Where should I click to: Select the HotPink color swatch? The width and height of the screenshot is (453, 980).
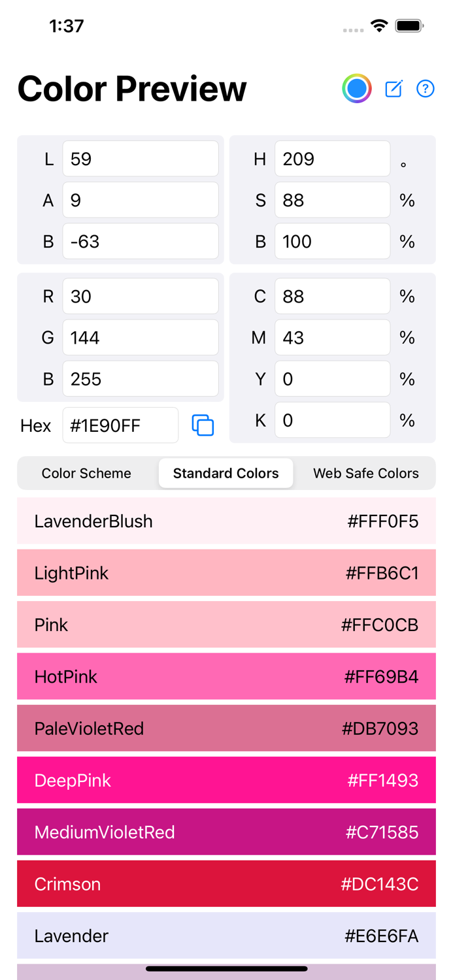pos(226,676)
